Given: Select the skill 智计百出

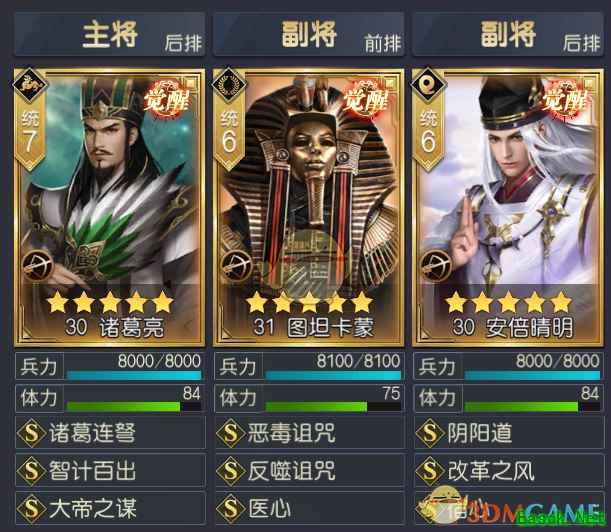Looking at the screenshot, I should 110,470.
